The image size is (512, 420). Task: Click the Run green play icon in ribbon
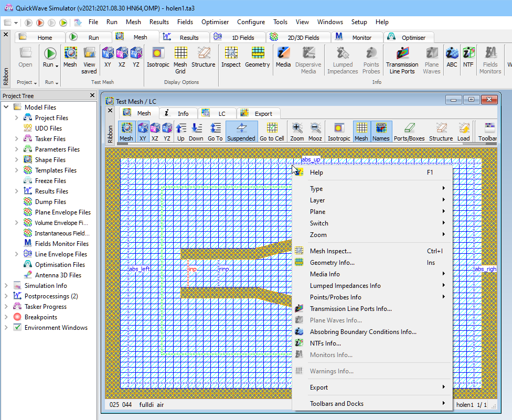(50, 54)
